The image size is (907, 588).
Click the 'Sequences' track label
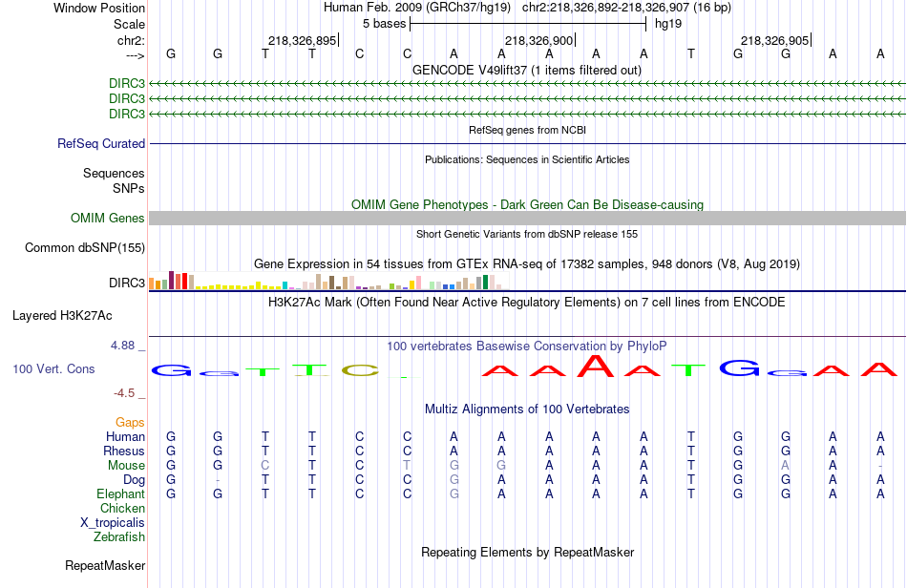[x=114, y=173]
